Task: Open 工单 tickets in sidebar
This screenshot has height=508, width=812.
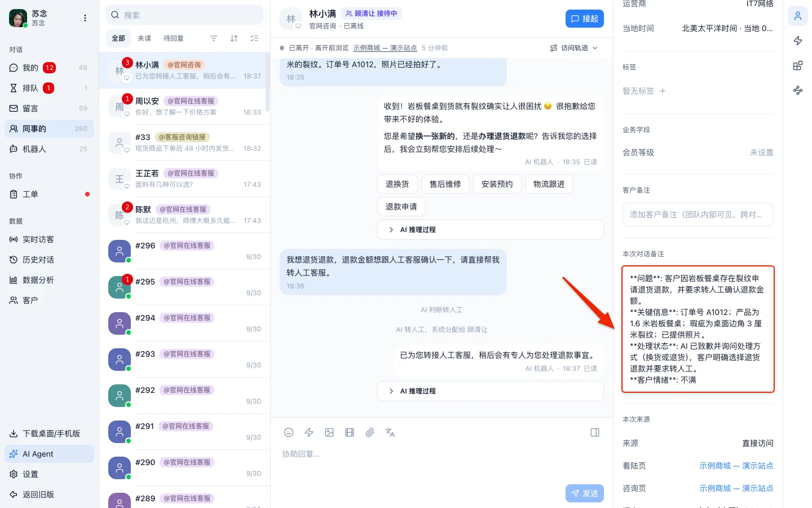Action: (x=49, y=194)
